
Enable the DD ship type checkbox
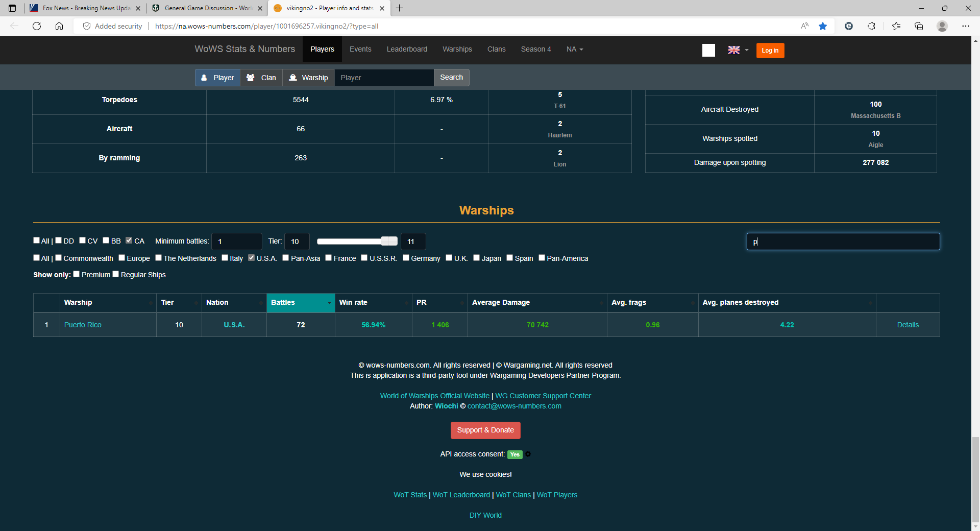coord(59,240)
